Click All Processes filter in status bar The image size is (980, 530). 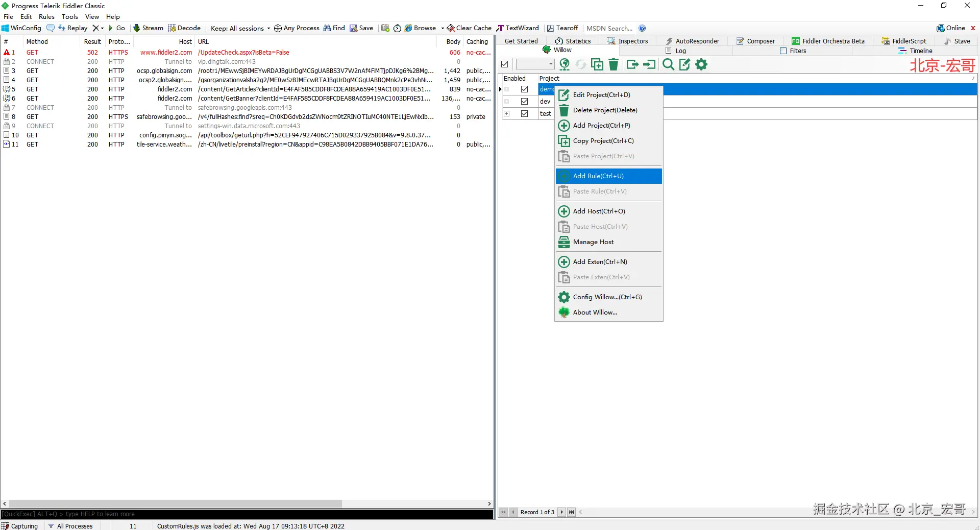tap(70, 526)
